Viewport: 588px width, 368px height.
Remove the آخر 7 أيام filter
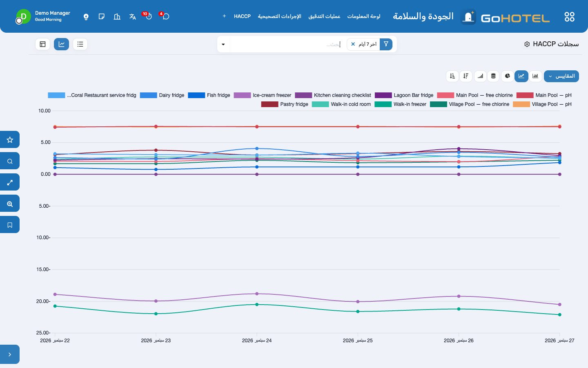click(353, 44)
